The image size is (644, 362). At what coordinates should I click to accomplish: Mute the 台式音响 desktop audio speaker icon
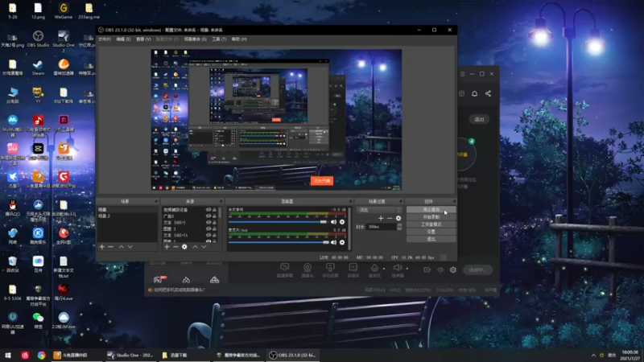pos(333,222)
